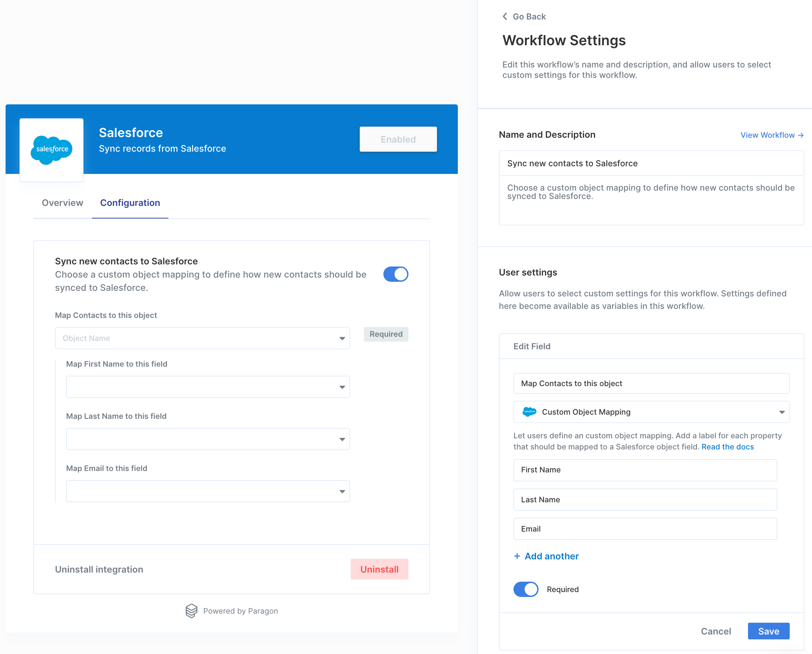Screen dimensions: 812x654
Task: Click 'Map Last Name to this field' label
Action: [116, 416]
